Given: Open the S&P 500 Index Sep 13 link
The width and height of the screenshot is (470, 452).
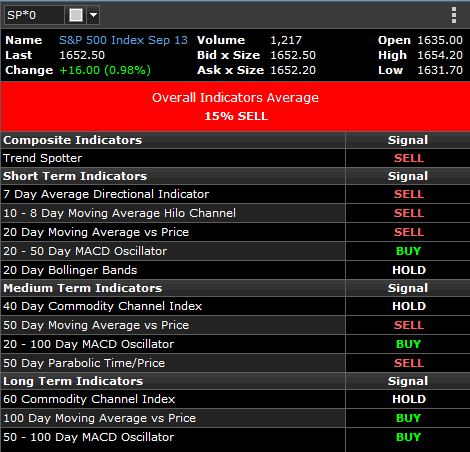Looking at the screenshot, I should coord(123,40).
